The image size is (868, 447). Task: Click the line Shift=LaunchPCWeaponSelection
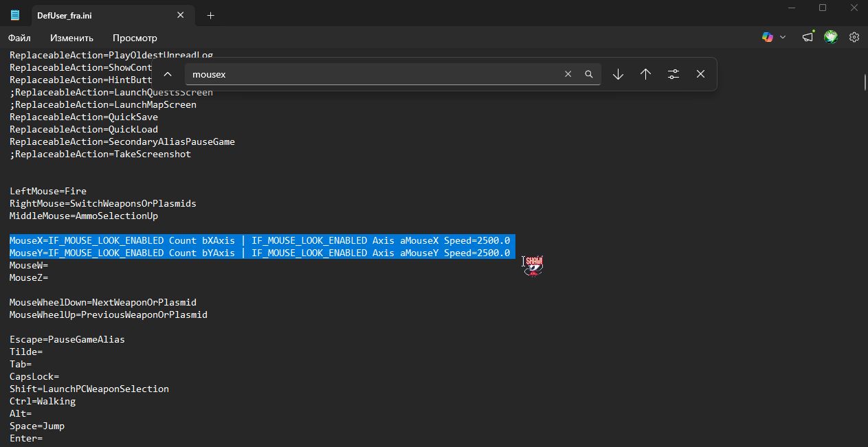89,389
